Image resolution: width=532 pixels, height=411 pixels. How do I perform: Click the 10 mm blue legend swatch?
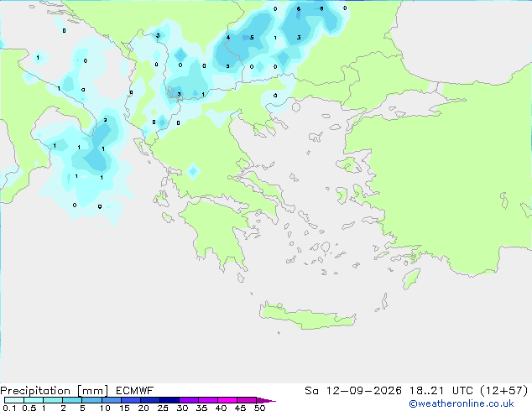(111, 400)
